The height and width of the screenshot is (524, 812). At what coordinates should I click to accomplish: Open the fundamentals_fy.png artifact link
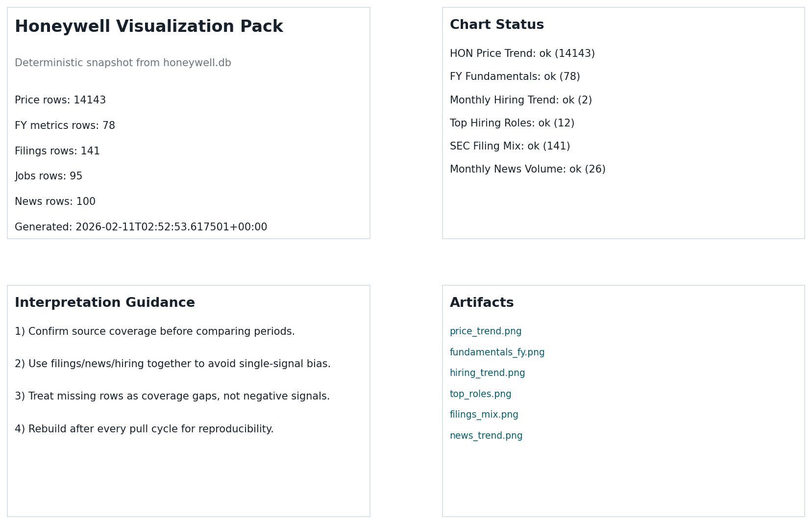click(x=497, y=352)
